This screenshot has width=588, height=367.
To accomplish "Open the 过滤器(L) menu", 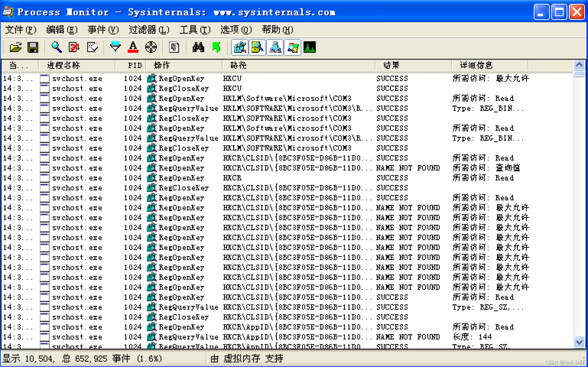I will click(x=149, y=30).
